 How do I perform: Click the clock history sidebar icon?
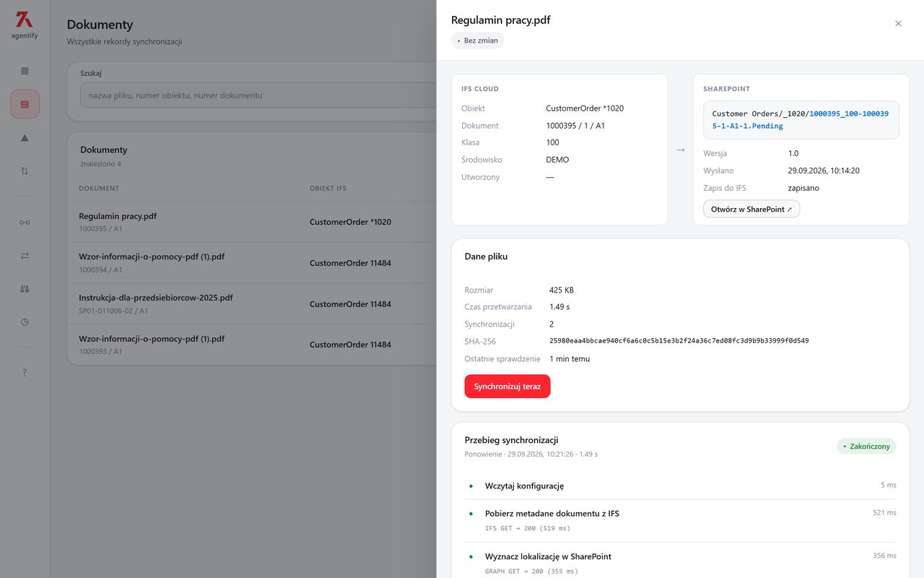(25, 322)
